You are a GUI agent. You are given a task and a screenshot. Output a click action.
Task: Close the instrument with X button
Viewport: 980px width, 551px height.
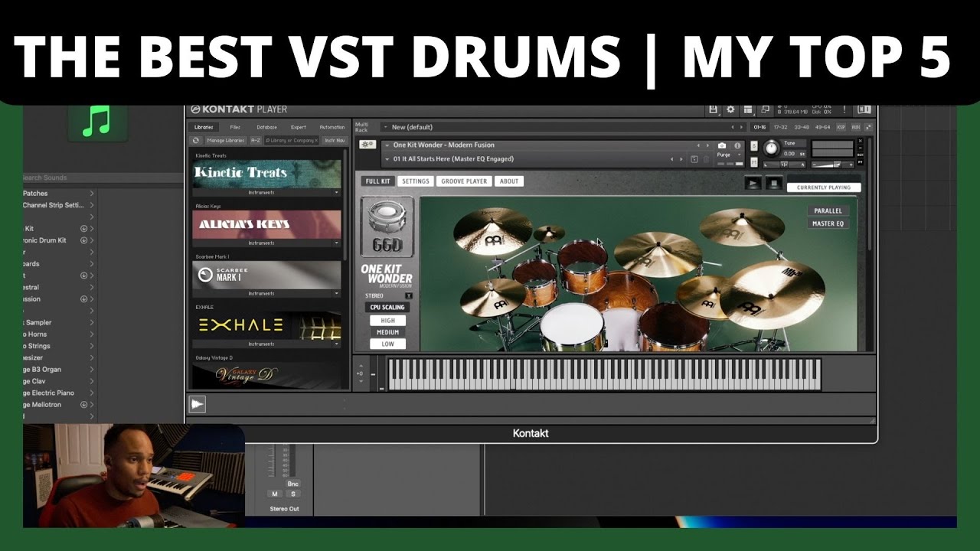[861, 141]
